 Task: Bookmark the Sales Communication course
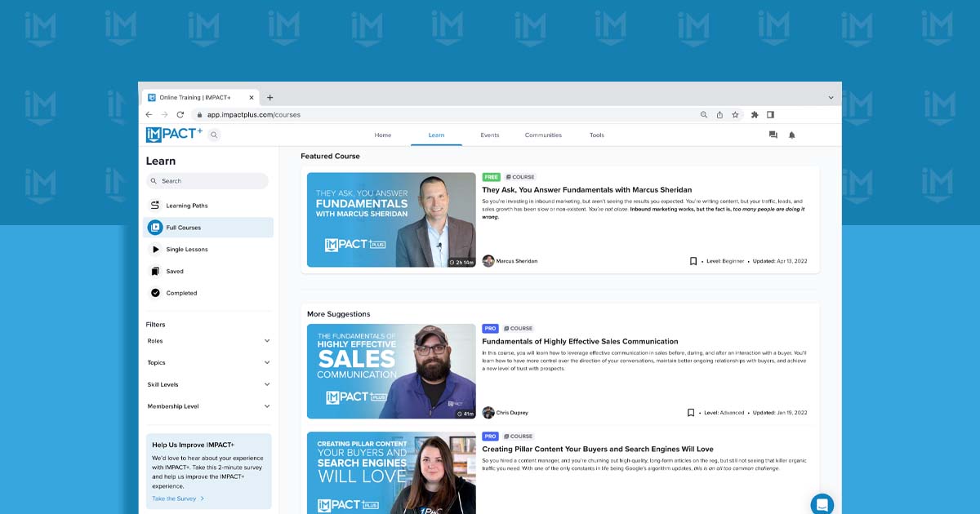click(x=692, y=412)
